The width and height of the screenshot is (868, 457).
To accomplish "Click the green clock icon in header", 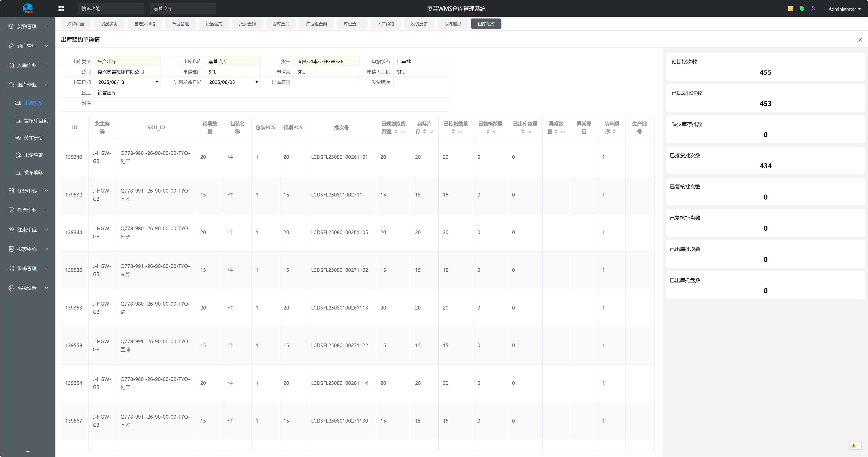I will click(x=802, y=8).
